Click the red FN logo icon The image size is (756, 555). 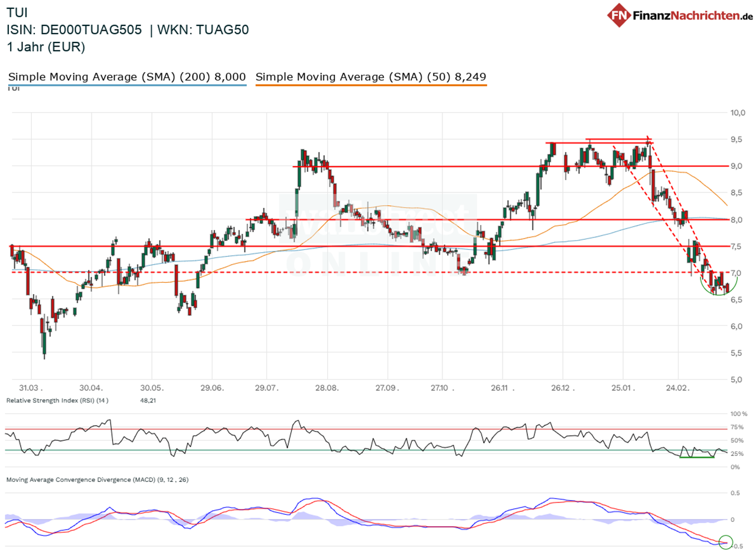(x=618, y=15)
